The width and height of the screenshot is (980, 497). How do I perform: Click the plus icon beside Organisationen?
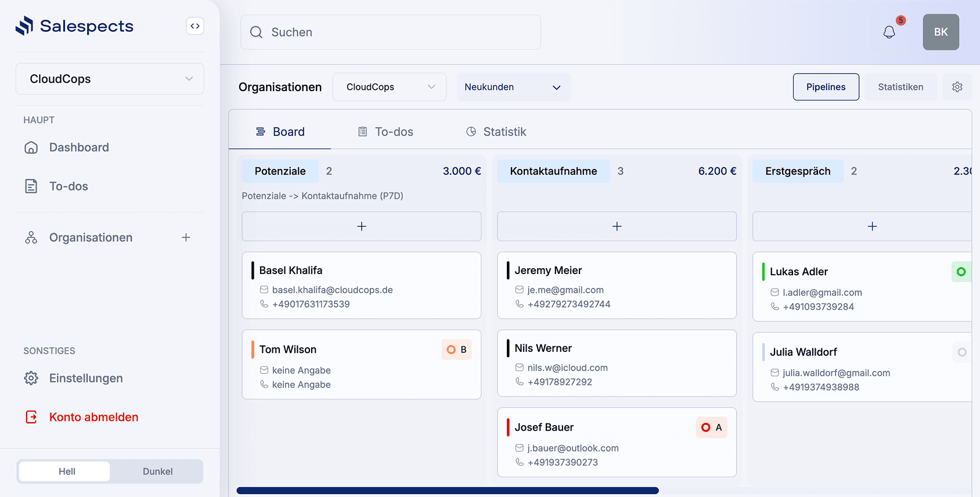coord(186,237)
